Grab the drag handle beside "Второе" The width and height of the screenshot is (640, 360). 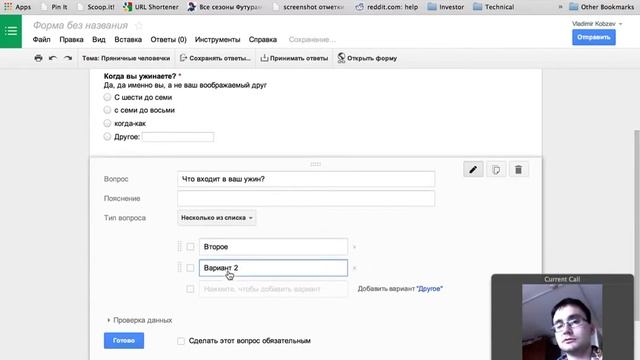click(179, 247)
